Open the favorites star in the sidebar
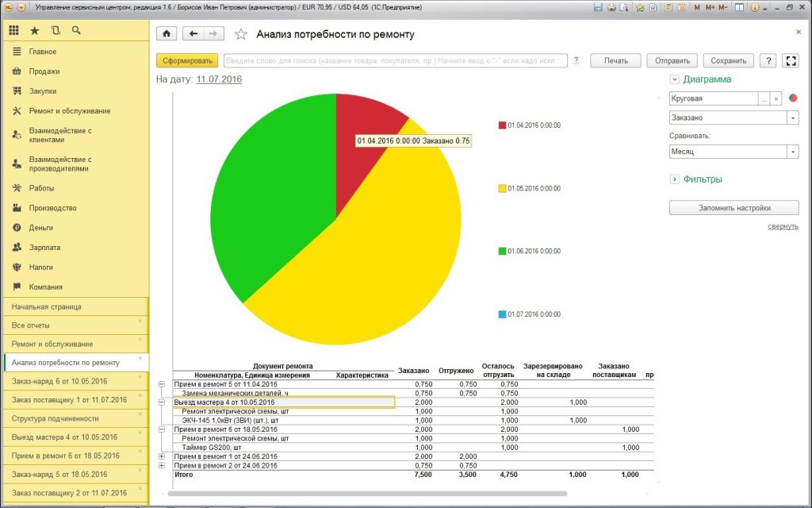812x508 pixels. point(35,31)
